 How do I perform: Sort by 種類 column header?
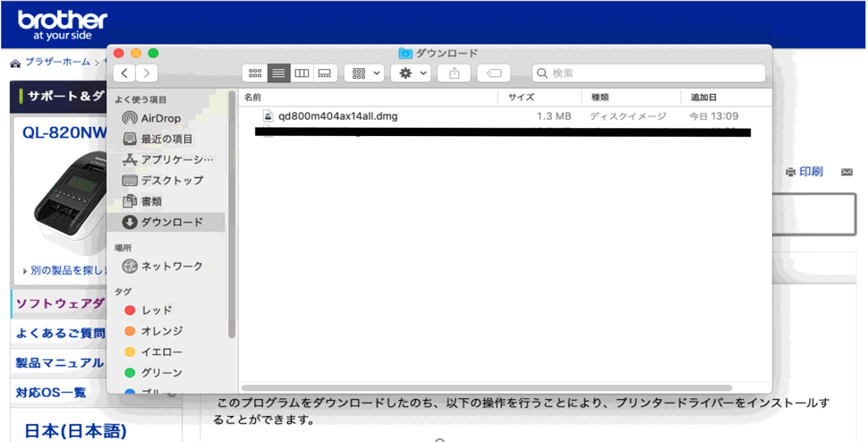[631, 98]
